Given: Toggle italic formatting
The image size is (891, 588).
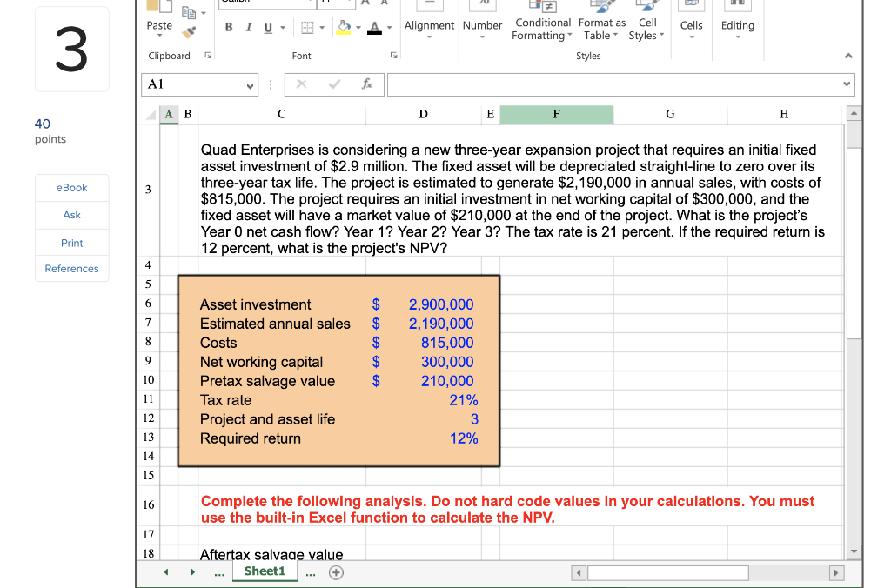Looking at the screenshot, I should [x=249, y=26].
